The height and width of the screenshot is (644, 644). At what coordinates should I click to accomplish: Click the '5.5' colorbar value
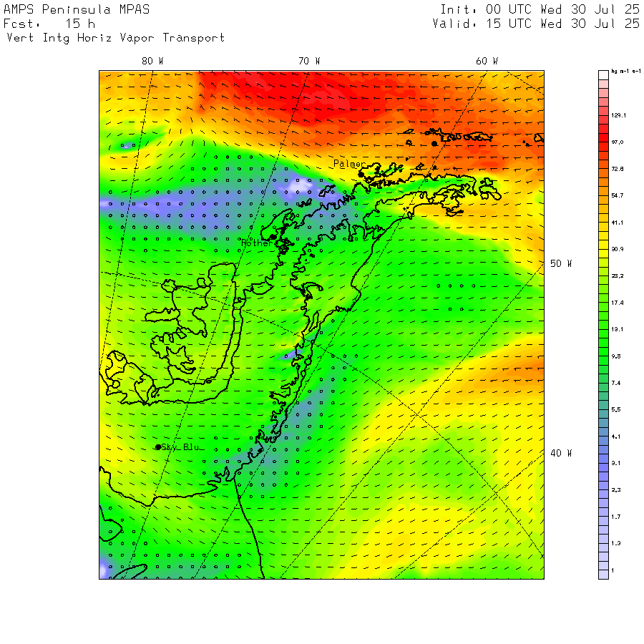[x=616, y=410]
